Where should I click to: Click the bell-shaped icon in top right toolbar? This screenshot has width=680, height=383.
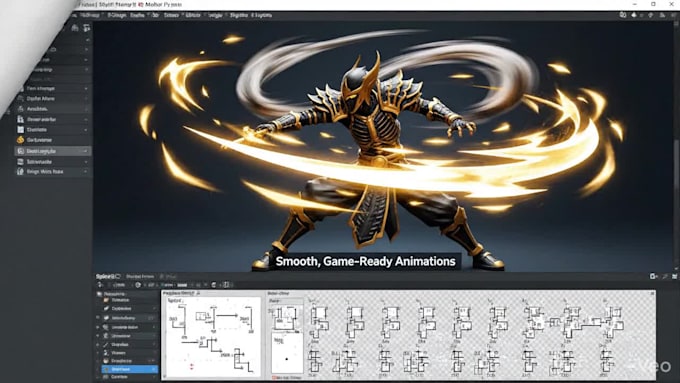pyautogui.click(x=634, y=15)
